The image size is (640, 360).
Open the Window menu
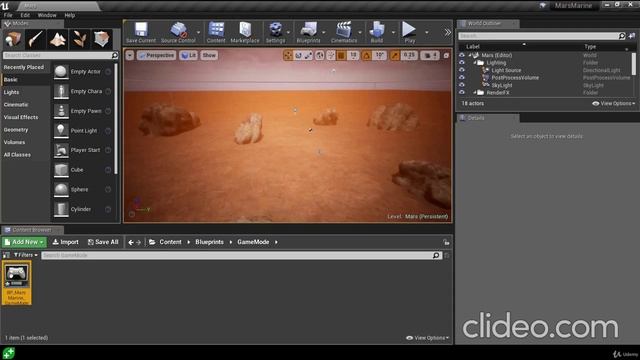click(x=47, y=15)
